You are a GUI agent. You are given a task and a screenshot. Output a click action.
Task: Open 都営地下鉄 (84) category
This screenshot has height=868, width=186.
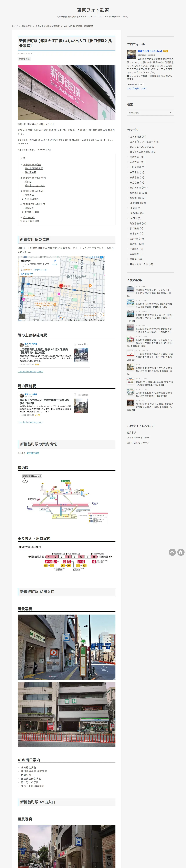point(138,193)
